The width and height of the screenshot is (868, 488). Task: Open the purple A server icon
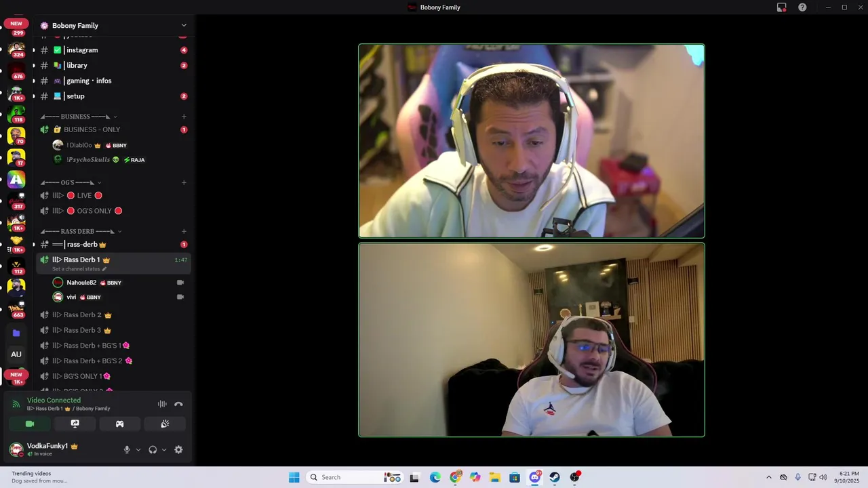[x=16, y=180]
